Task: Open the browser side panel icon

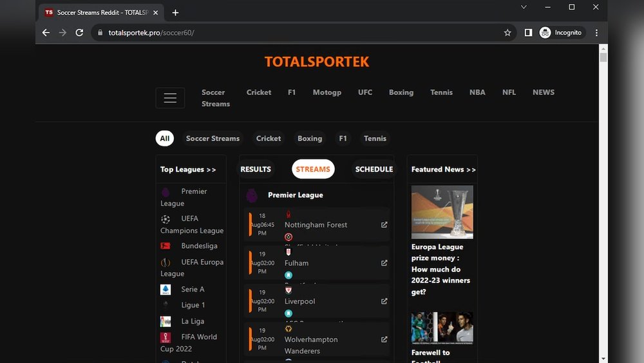Action: (x=528, y=32)
